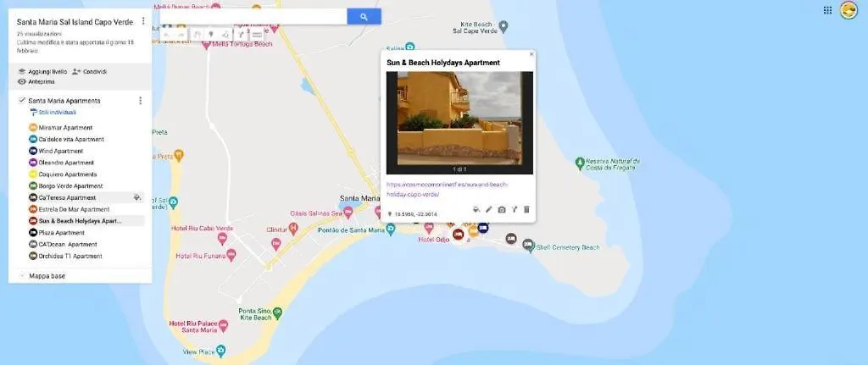Open the Google apps grid

pyautogui.click(x=827, y=10)
